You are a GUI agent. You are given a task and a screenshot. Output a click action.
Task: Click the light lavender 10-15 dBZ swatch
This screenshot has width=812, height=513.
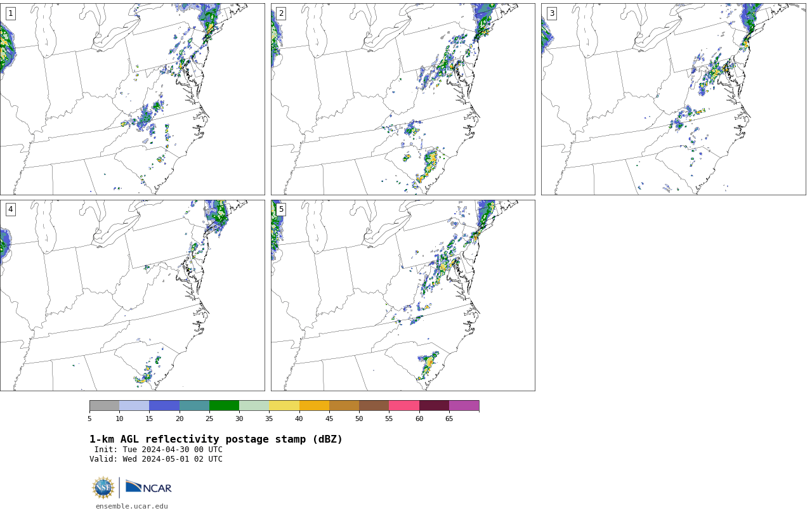(134, 406)
